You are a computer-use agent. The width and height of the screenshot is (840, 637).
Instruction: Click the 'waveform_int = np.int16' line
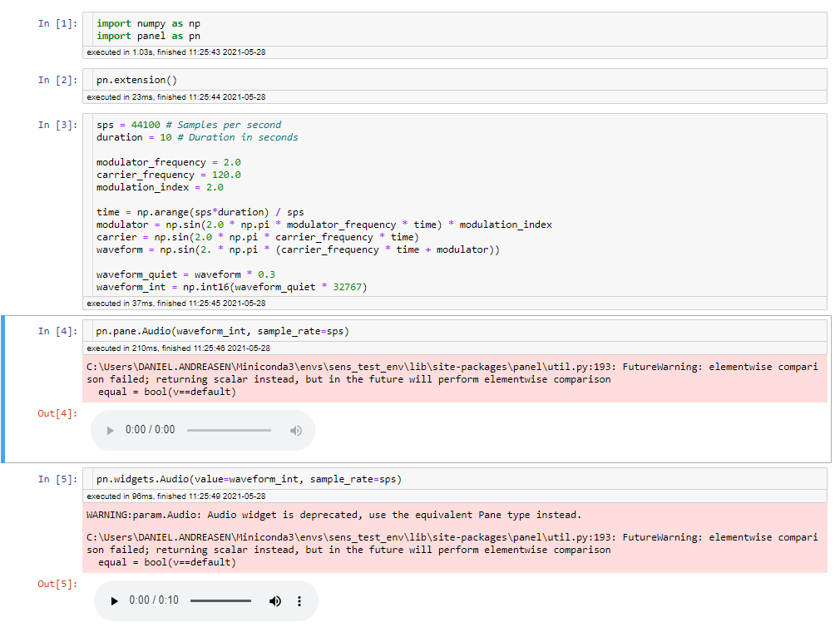(232, 287)
